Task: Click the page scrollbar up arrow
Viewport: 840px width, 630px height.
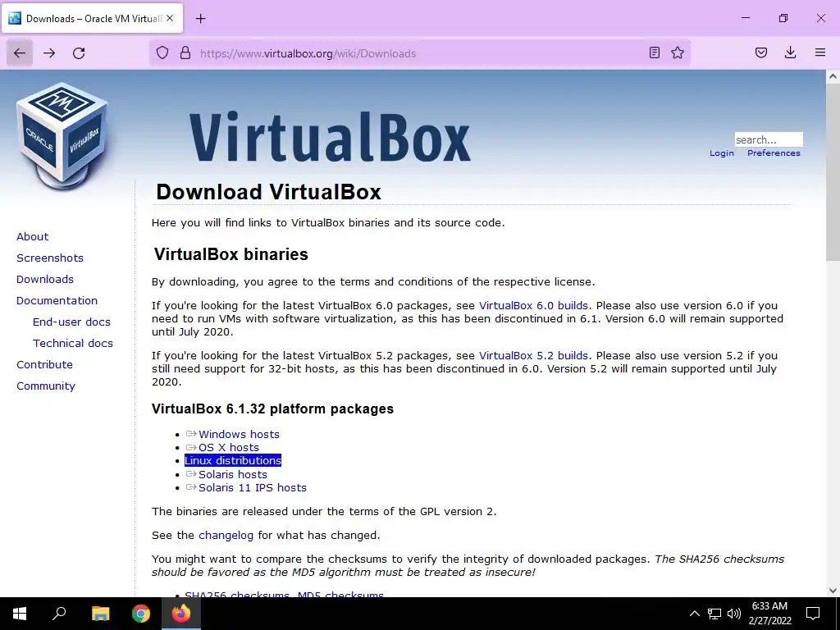Action: pos(833,76)
